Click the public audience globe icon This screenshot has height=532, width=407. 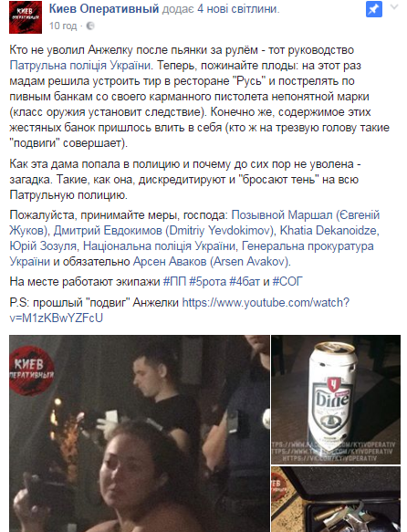(x=90, y=26)
